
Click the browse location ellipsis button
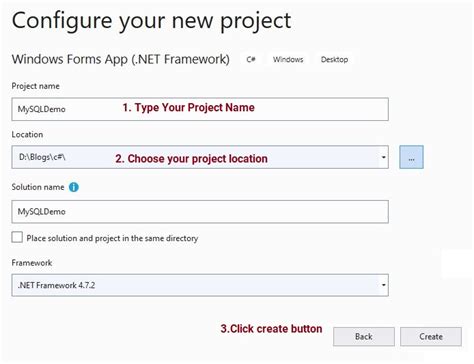coord(411,157)
